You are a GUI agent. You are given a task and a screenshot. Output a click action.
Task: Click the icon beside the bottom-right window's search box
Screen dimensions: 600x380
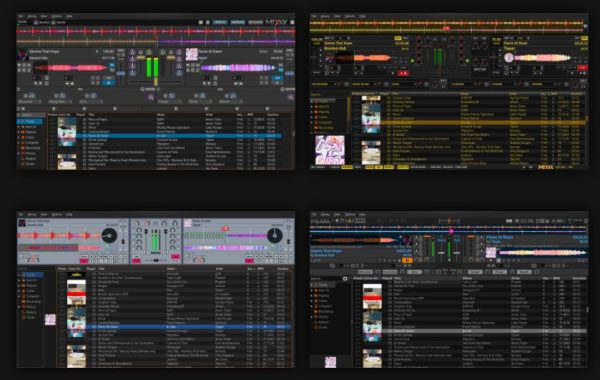click(345, 279)
